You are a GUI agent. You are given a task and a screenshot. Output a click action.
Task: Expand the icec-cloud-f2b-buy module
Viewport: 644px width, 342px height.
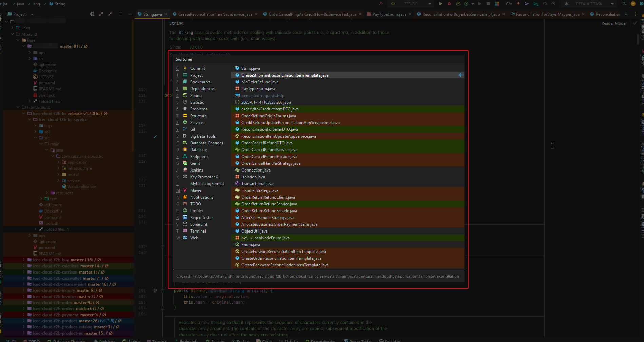[23, 260]
